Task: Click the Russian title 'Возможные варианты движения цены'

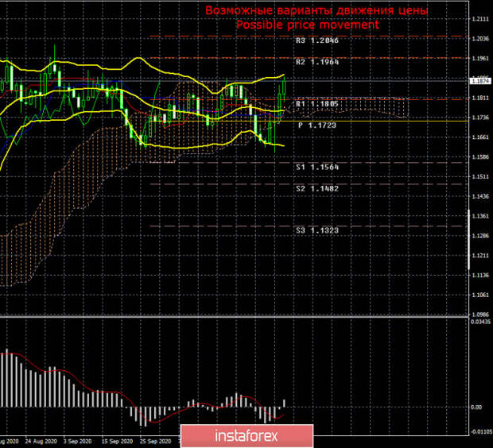Action: pyautogui.click(x=316, y=10)
